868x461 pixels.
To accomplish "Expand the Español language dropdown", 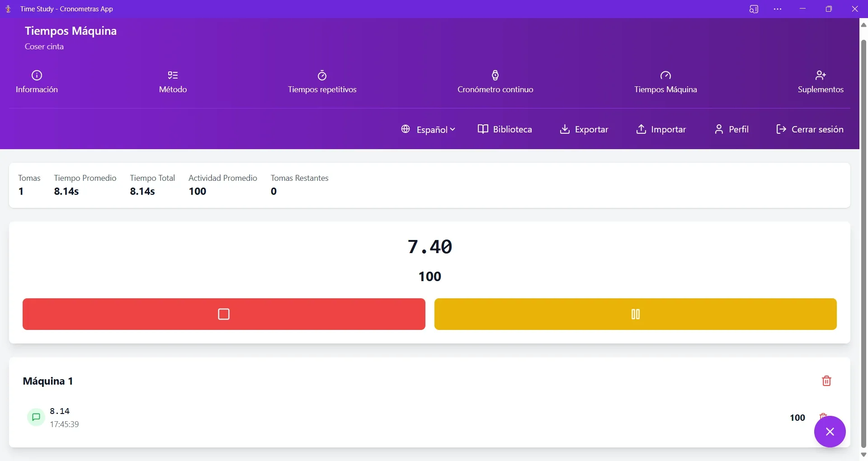I will pyautogui.click(x=428, y=129).
